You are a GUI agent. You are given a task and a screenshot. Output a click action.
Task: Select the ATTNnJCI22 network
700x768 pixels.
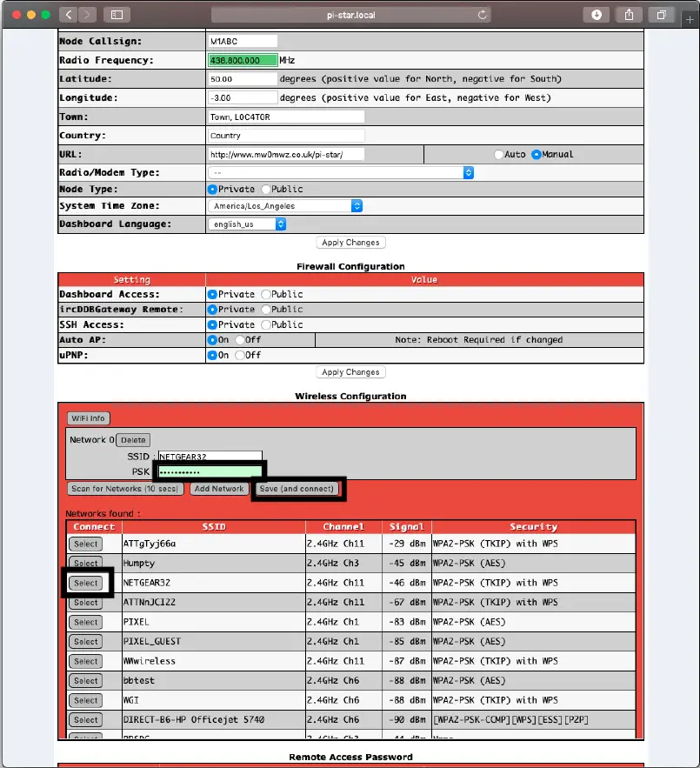[86, 603]
